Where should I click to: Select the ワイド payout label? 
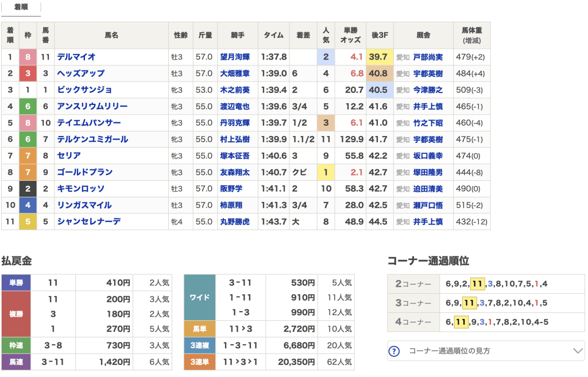point(199,297)
